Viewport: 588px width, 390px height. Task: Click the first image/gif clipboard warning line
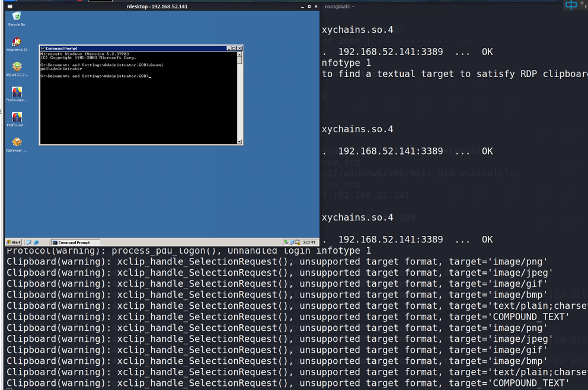(x=277, y=284)
